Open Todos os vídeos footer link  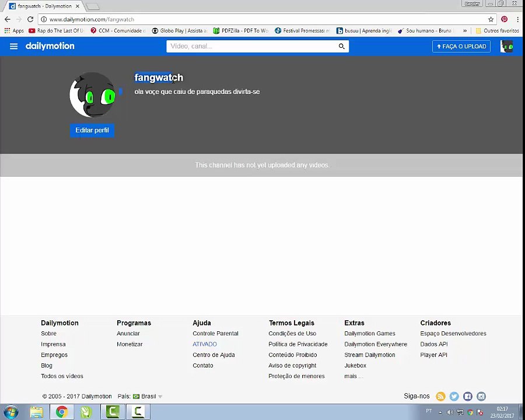(x=62, y=376)
